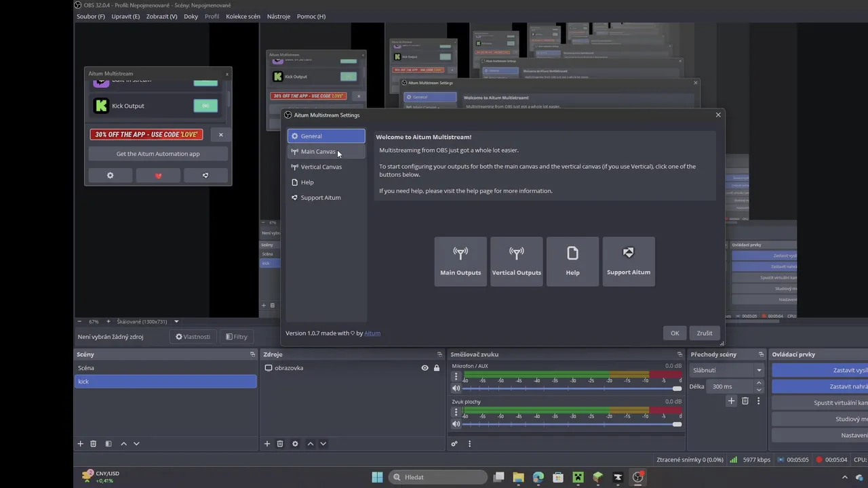This screenshot has height=488, width=868.
Task: Adjust Mikrofon / AUX volume slider
Action: [x=572, y=388]
